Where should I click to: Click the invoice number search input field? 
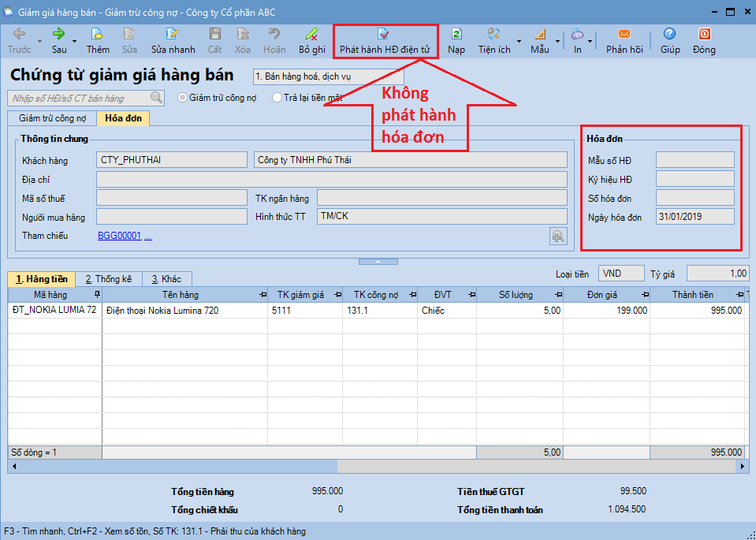point(79,98)
